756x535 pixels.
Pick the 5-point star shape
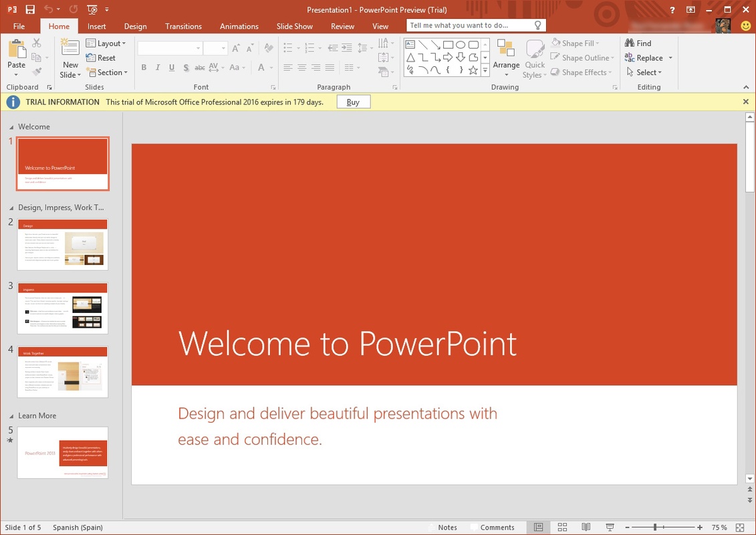473,70
